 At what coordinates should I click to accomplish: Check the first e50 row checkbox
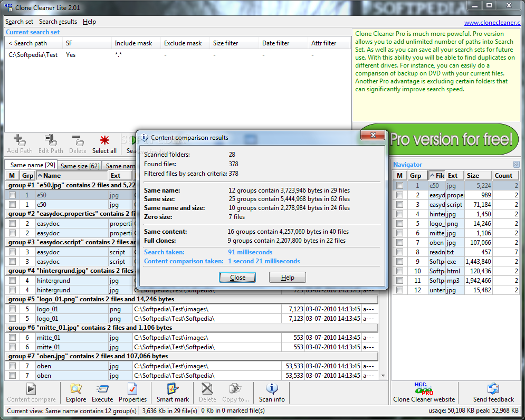pos(12,195)
